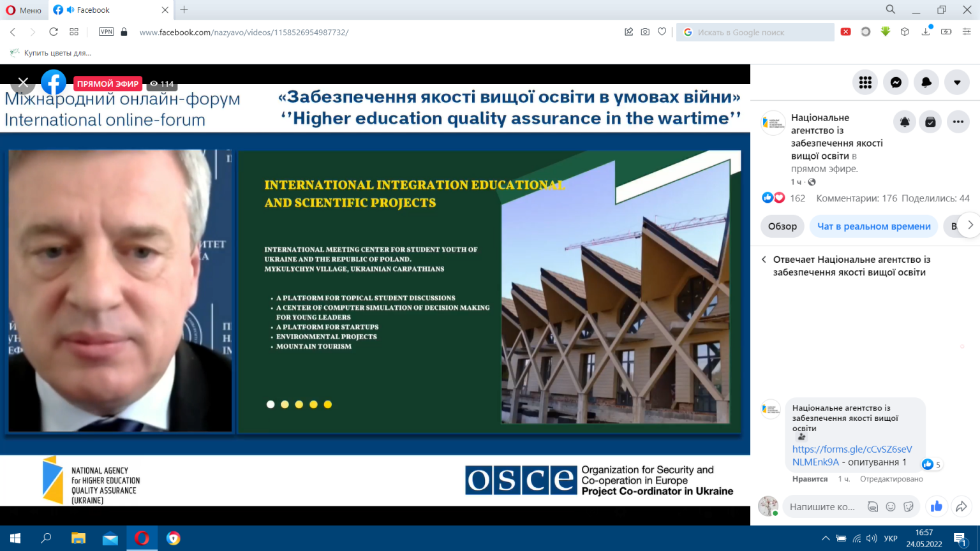Open Facebook Messenger icon

tap(896, 82)
